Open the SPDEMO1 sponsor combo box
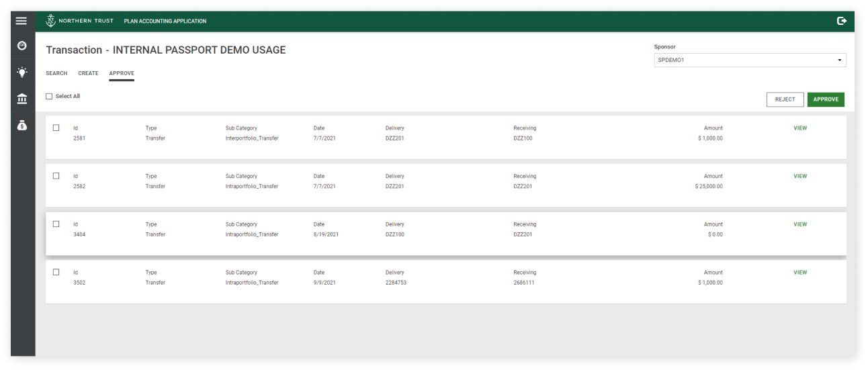 (744, 60)
